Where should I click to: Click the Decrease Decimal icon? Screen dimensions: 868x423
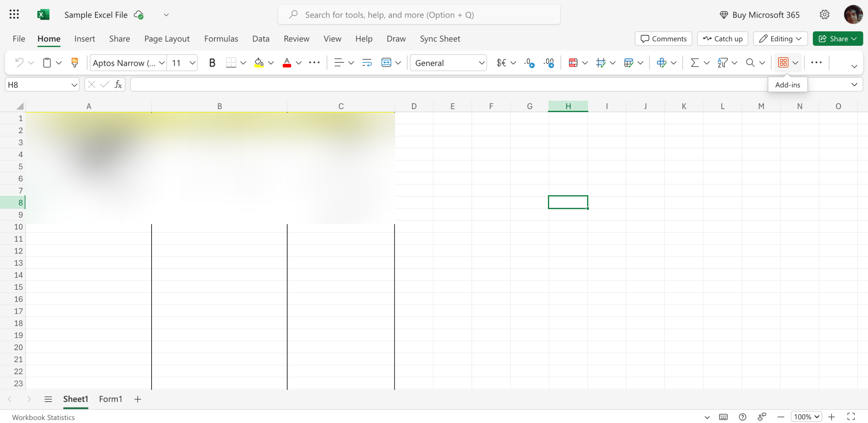click(549, 63)
